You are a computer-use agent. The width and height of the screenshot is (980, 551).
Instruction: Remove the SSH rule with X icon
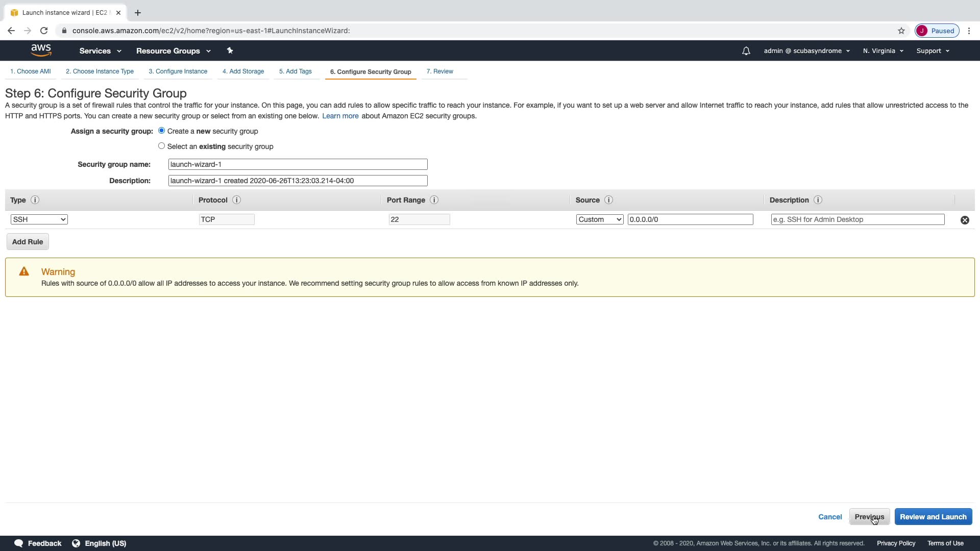tap(965, 220)
